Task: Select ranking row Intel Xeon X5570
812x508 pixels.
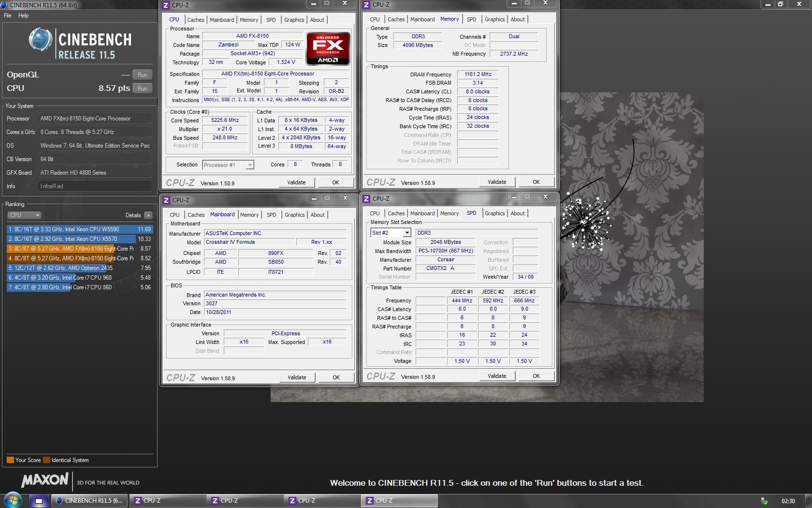Action: 80,239
